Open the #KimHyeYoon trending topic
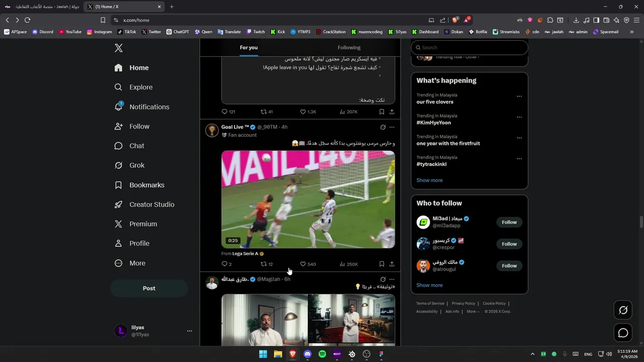The height and width of the screenshot is (362, 644). click(434, 123)
